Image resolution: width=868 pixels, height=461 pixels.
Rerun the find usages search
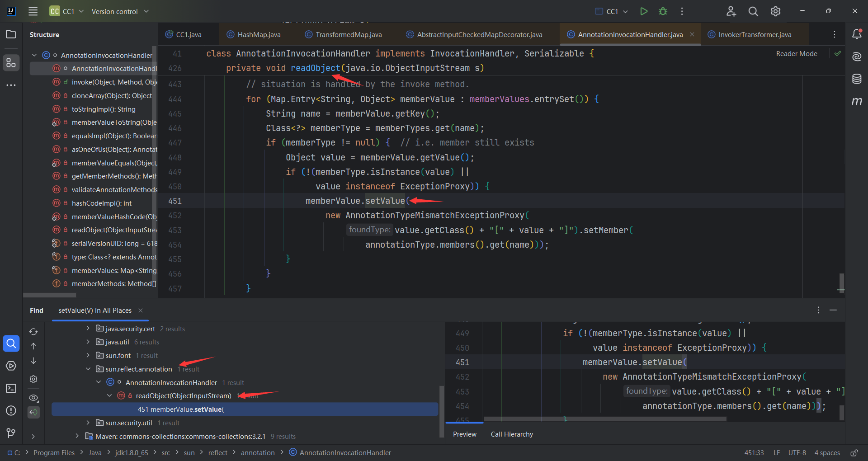(x=33, y=332)
